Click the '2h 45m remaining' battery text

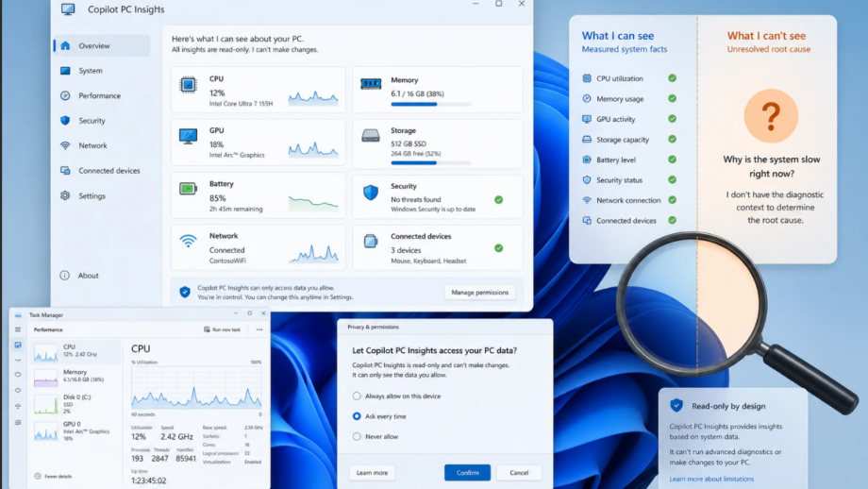point(236,210)
